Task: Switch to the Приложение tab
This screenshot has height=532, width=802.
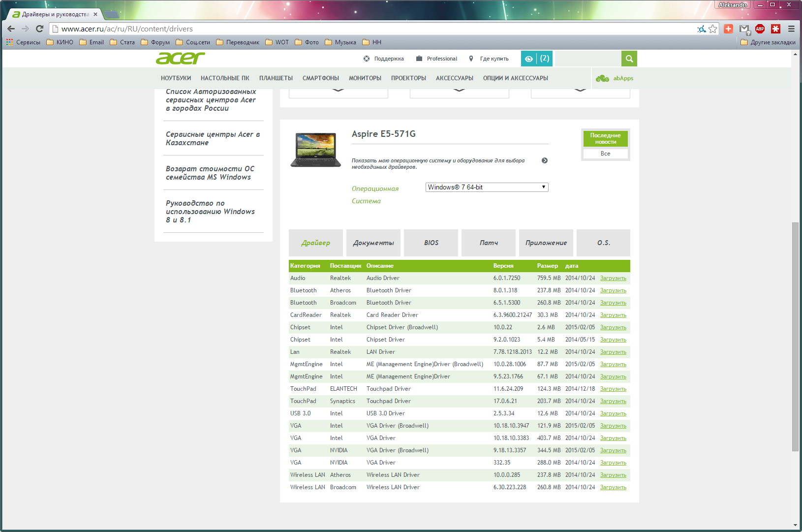Action: pos(546,243)
